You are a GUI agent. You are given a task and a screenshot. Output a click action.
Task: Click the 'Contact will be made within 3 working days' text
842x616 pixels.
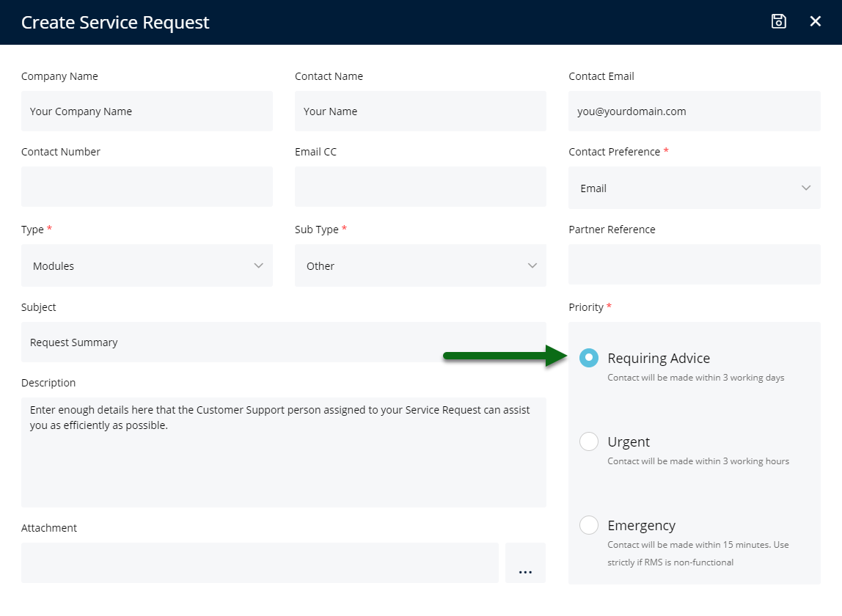(x=696, y=378)
